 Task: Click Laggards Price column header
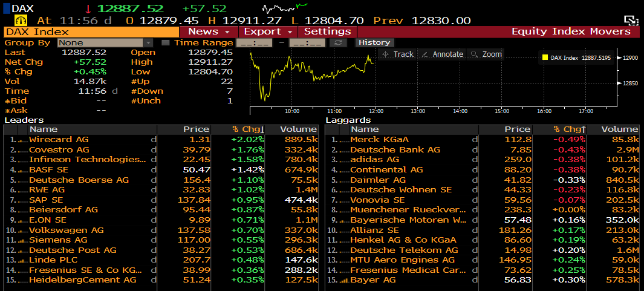[505, 129]
